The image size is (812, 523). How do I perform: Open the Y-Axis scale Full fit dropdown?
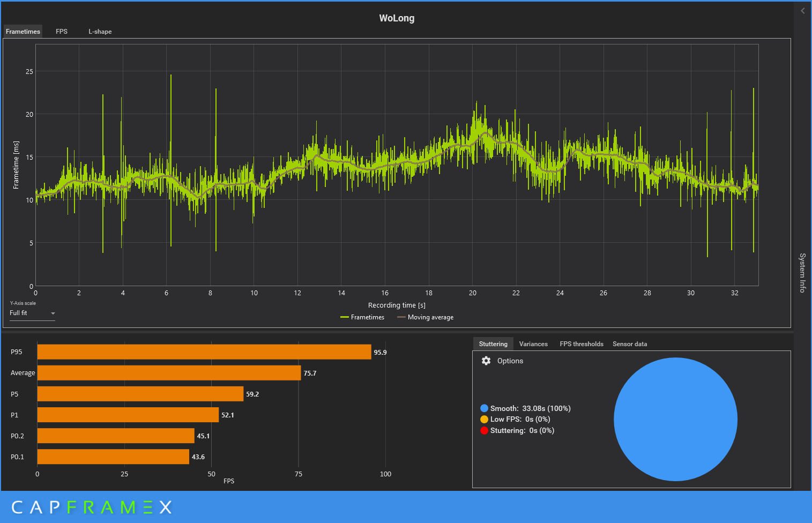click(x=32, y=313)
